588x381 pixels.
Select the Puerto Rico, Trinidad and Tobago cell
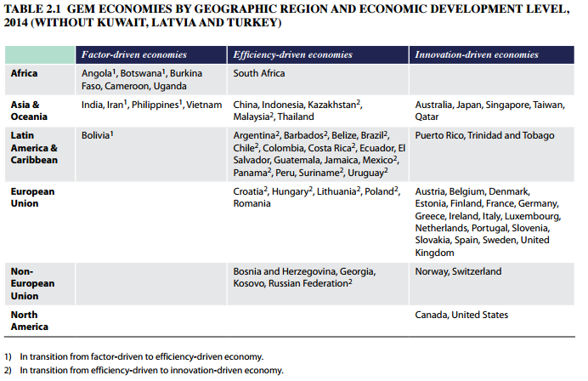coord(484,135)
